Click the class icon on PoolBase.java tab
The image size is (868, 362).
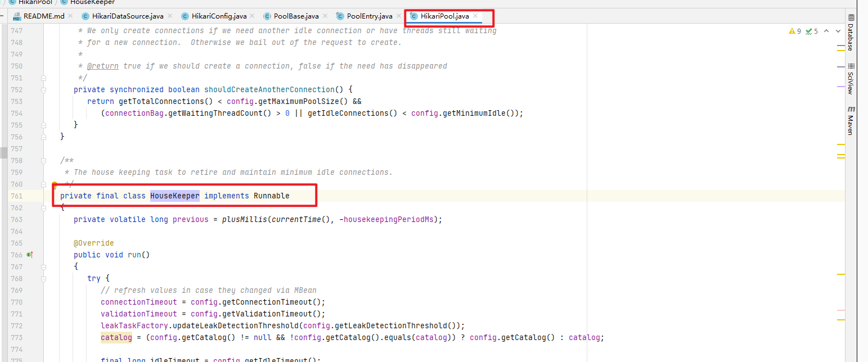pos(267,16)
